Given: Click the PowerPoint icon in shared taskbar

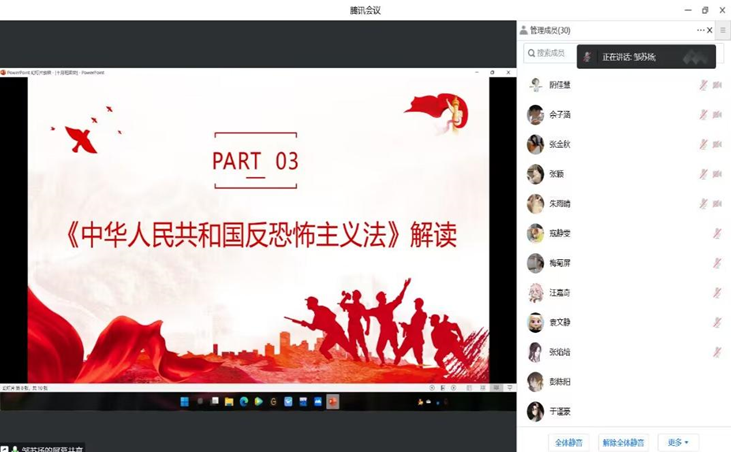Looking at the screenshot, I should pyautogui.click(x=332, y=402).
